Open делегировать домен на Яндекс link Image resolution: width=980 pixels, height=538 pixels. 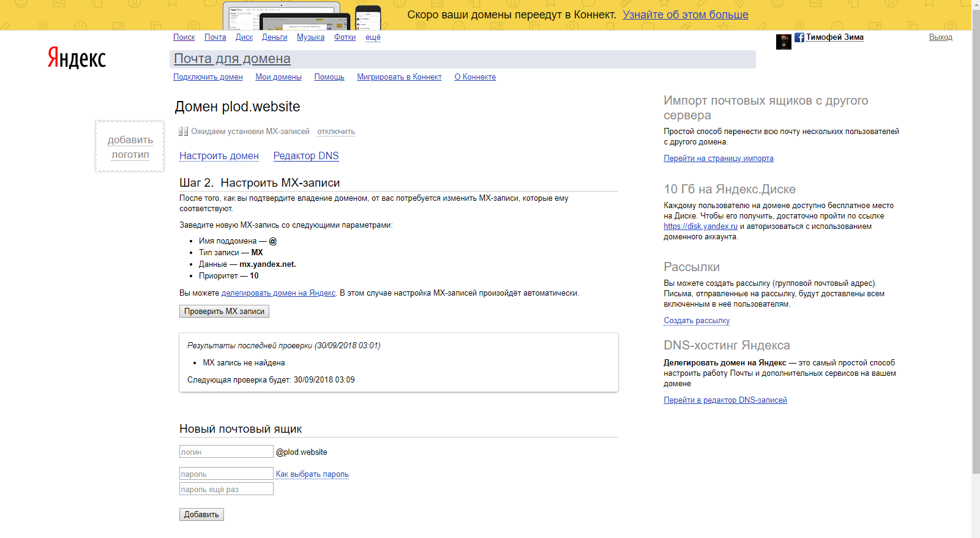[279, 293]
